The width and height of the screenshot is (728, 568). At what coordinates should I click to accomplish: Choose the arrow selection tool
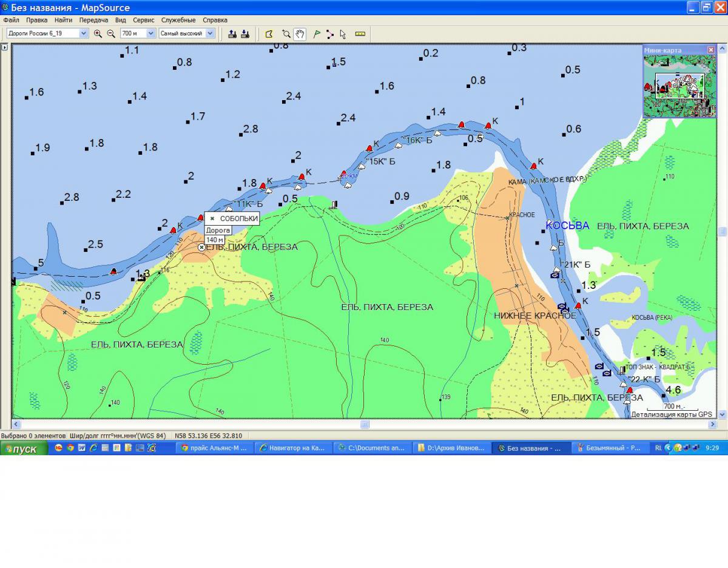343,34
